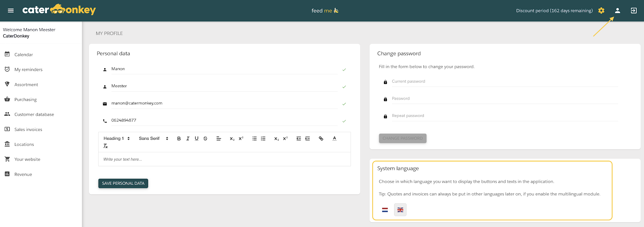644x227 pixels.
Task: Open the text color picker
Action: [x=334, y=139]
